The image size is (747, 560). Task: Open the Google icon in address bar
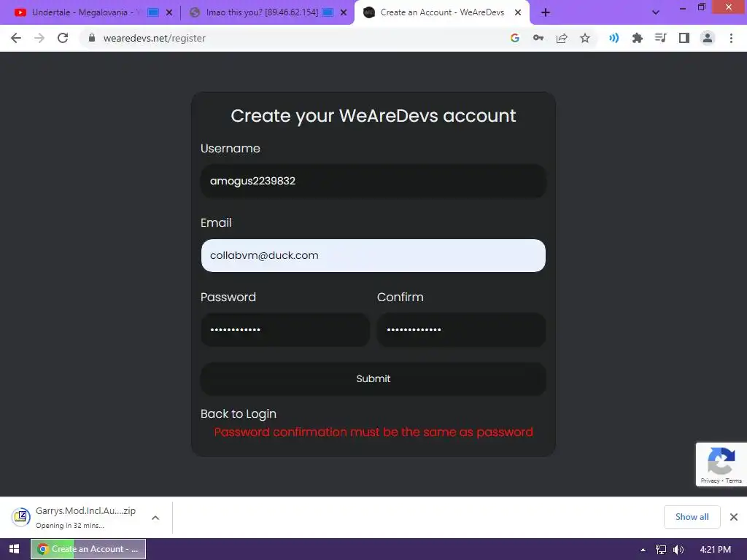(x=514, y=38)
